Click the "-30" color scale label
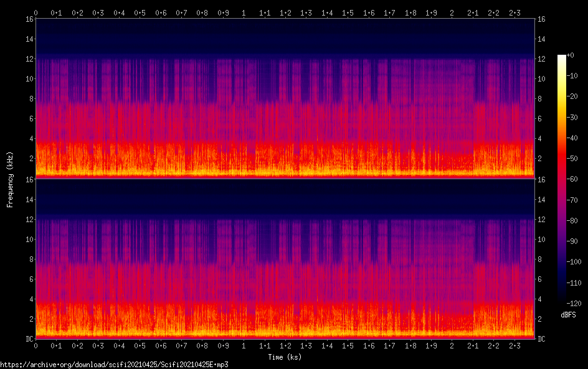Screen dimensions: 588x369 572,117
